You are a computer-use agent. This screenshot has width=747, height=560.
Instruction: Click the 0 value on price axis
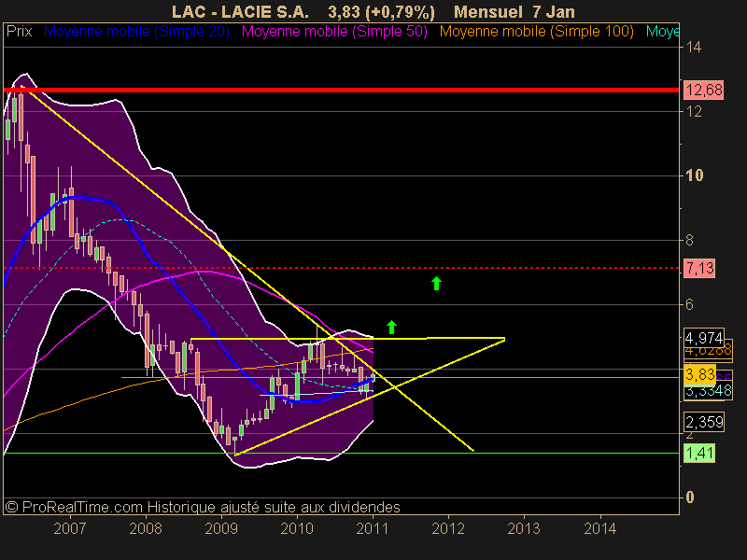(x=690, y=497)
